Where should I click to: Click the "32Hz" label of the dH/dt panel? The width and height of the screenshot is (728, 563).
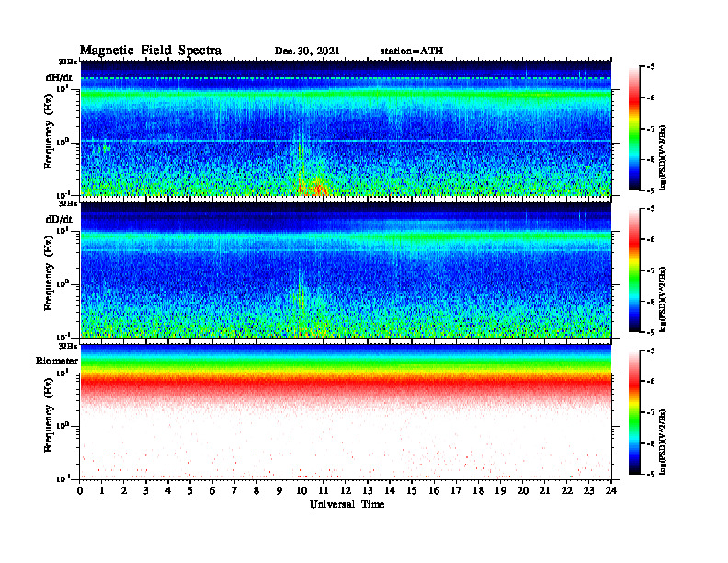[68, 62]
